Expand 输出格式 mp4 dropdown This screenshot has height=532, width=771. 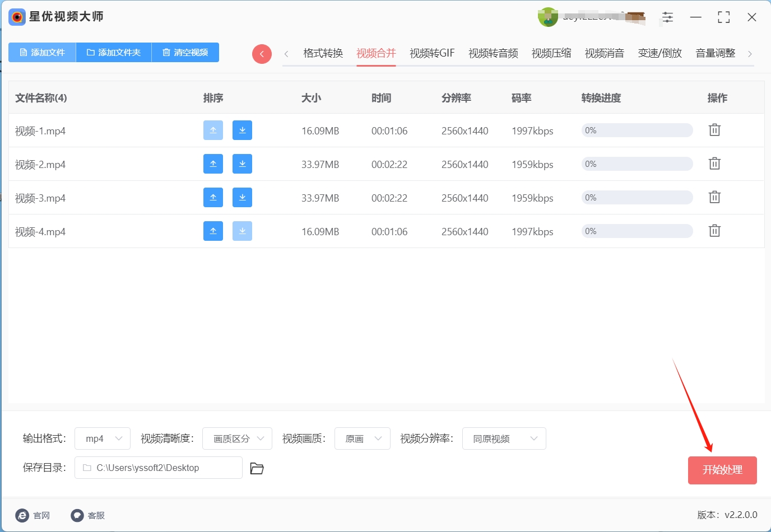coord(103,438)
